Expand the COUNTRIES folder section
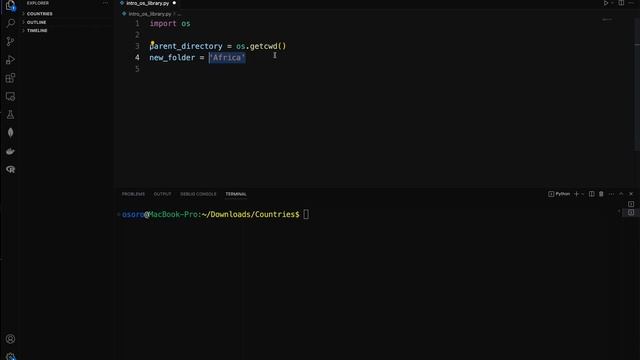Image resolution: width=640 pixels, height=360 pixels. (40, 13)
